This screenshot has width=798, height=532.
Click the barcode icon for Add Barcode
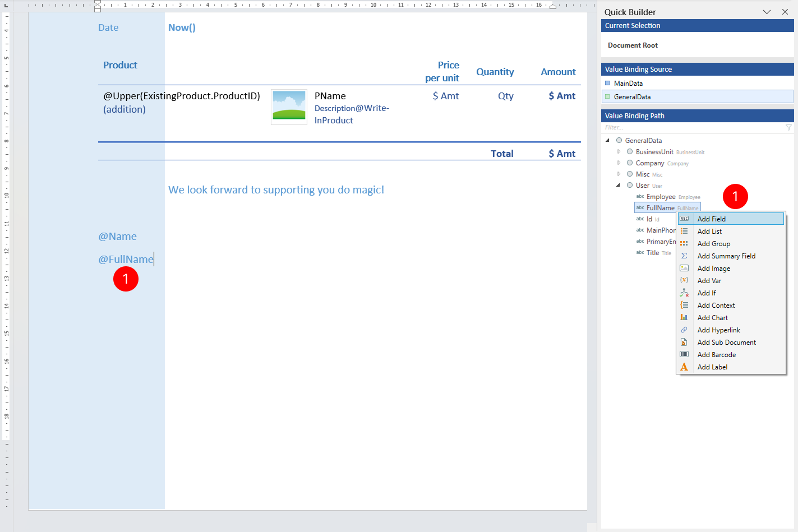684,354
